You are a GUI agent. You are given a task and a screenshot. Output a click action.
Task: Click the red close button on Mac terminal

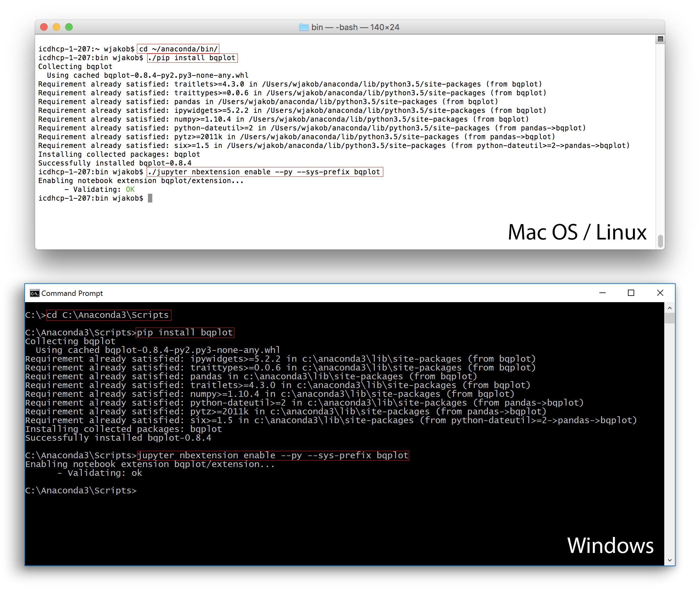point(44,27)
